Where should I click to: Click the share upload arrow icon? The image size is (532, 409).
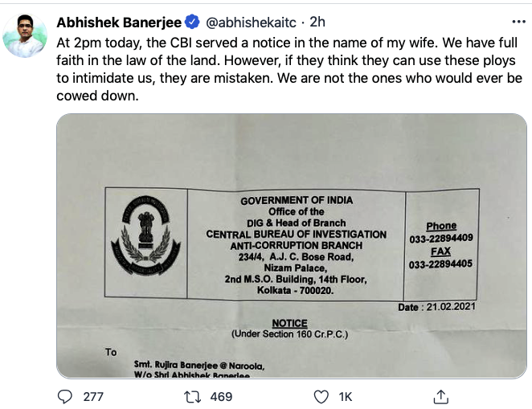440,396
